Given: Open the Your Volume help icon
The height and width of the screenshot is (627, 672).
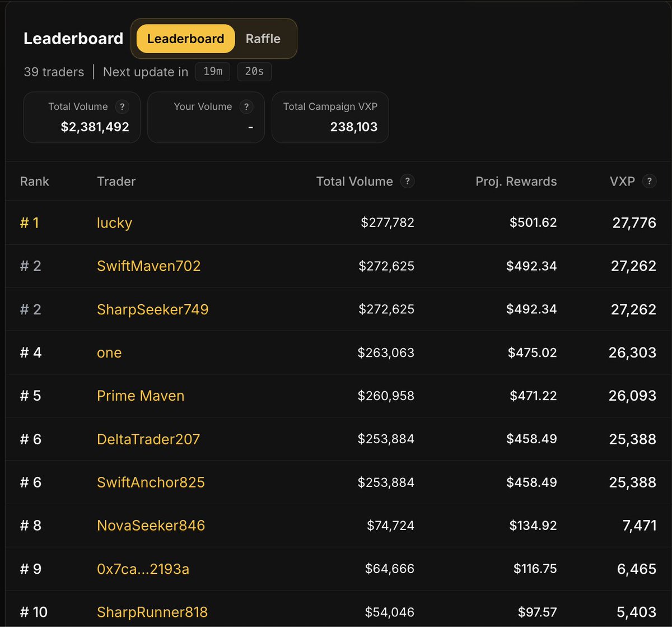Looking at the screenshot, I should [245, 106].
